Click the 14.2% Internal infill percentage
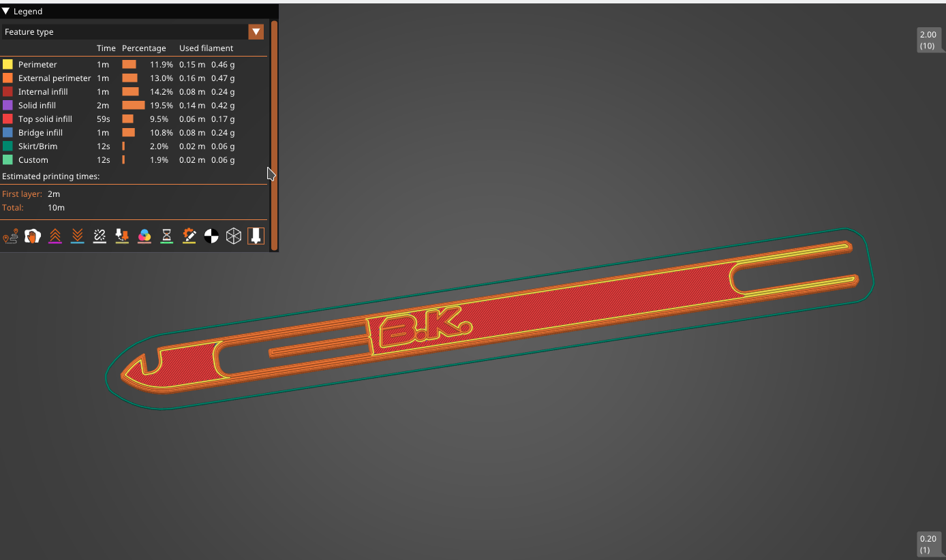Screen dimensions: 946x560 (162, 92)
